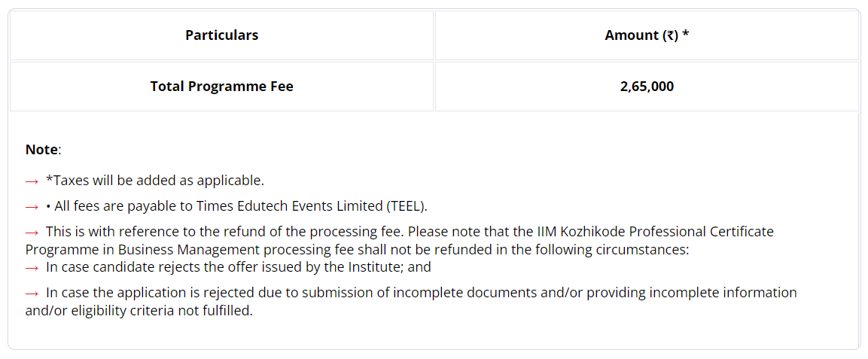Select the 2,65,000 amount cell
This screenshot has width=868, height=359.
coord(647,87)
